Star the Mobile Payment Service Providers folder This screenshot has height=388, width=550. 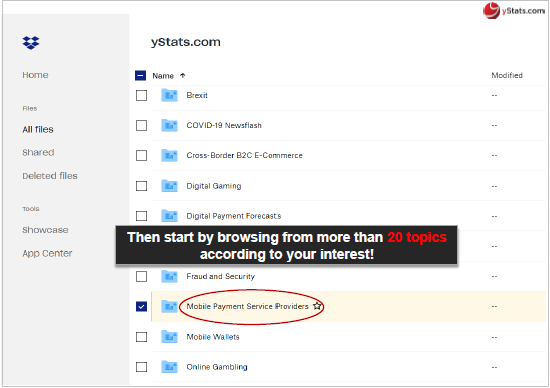[317, 306]
